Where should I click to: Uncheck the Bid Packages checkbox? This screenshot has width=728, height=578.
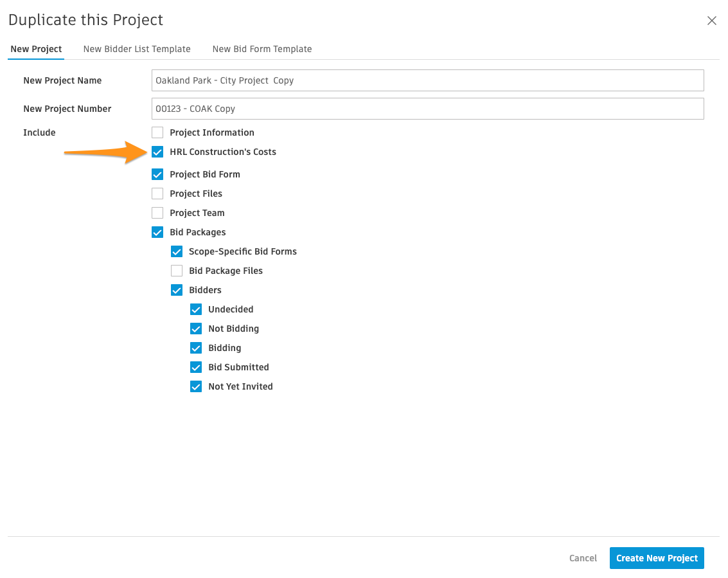(157, 232)
